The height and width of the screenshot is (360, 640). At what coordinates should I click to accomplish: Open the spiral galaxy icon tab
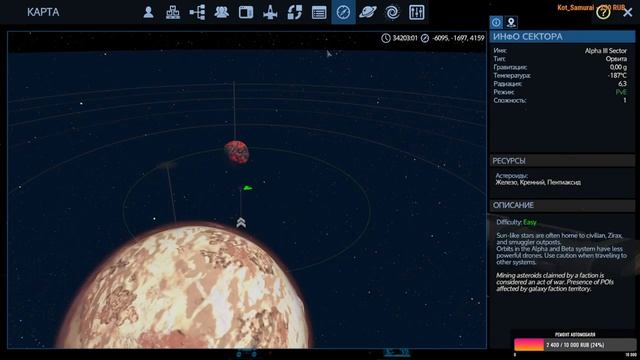(x=392, y=12)
